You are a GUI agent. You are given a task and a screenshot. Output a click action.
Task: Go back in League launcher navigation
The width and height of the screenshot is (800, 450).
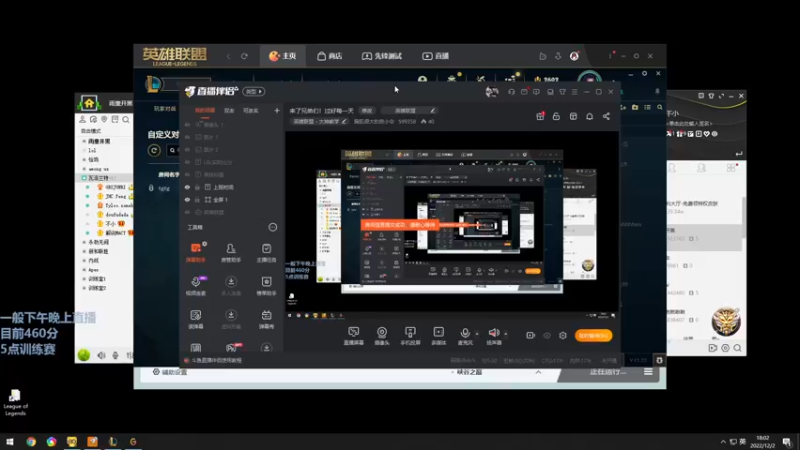click(228, 56)
